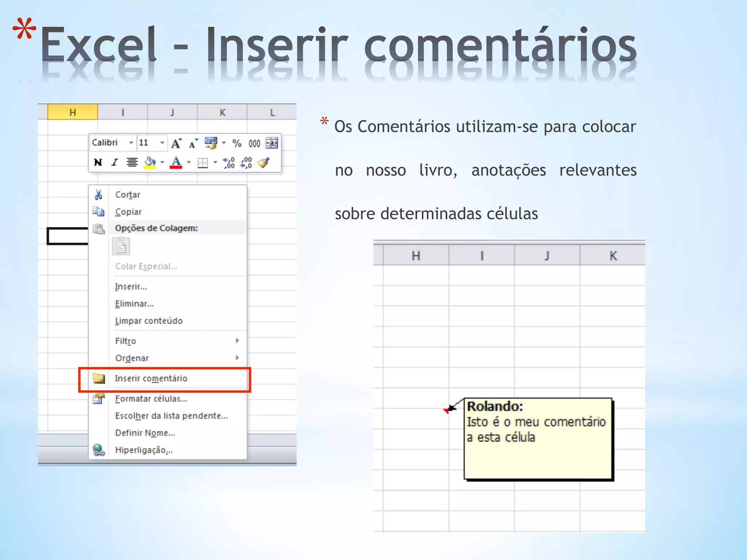747x560 pixels.
Task: Click the globe Hiperligação icon
Action: [x=98, y=450]
